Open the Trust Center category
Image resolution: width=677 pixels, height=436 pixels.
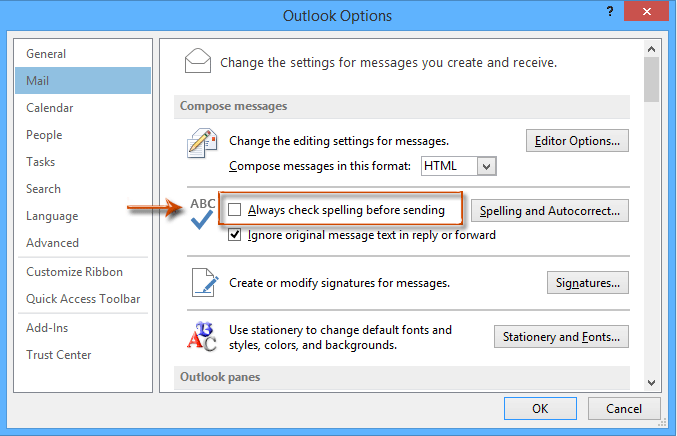point(83,355)
